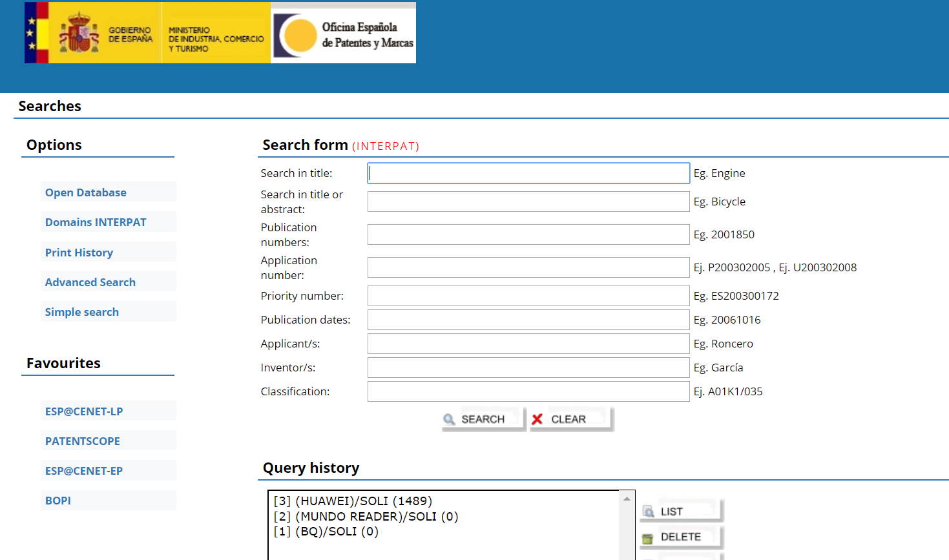Image resolution: width=949 pixels, height=560 pixels.
Task: Click the INTERPAT label in red
Action: click(x=386, y=146)
